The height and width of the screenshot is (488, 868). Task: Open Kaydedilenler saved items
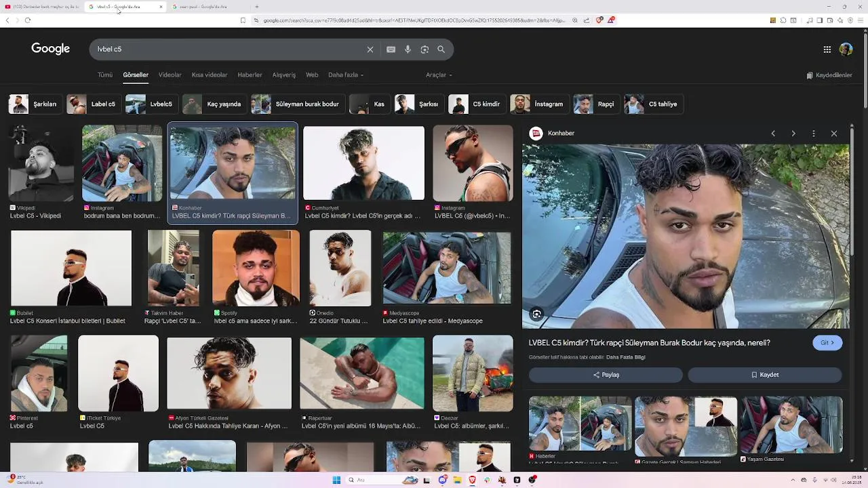click(829, 75)
